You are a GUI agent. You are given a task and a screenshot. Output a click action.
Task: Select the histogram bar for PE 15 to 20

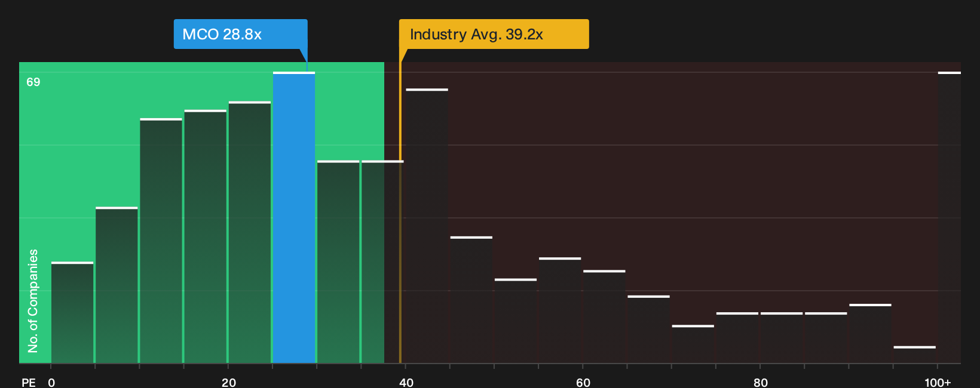point(205,236)
